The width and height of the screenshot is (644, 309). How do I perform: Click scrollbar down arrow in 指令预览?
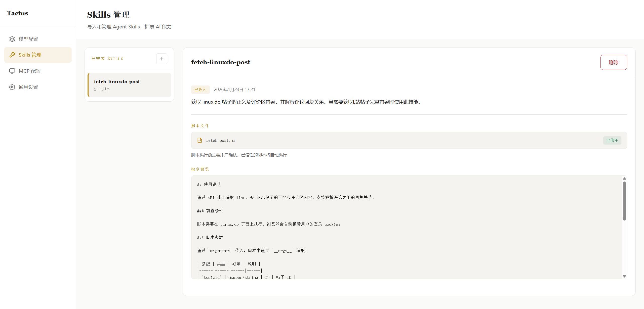[624, 276]
